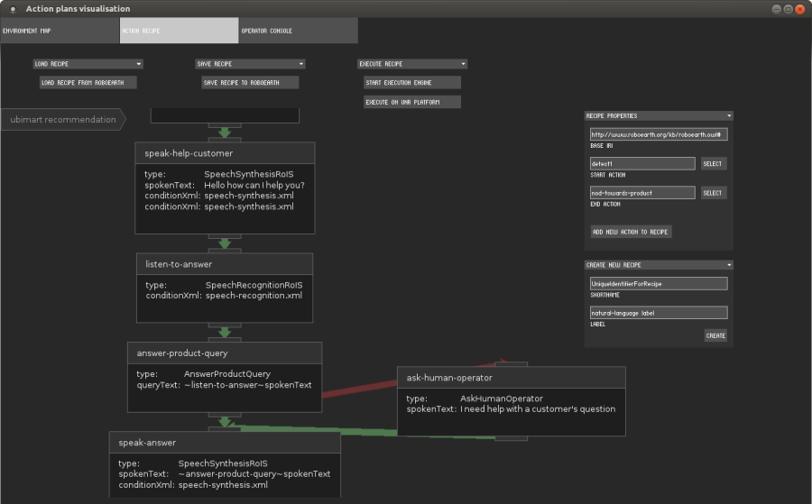Image resolution: width=812 pixels, height=504 pixels.
Task: Click Select next to the start action field
Action: [x=713, y=164]
